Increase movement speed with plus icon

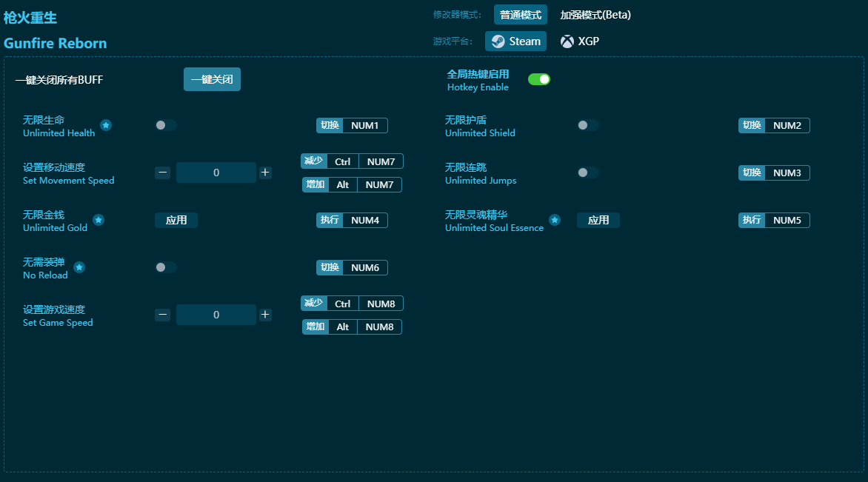pyautogui.click(x=265, y=173)
